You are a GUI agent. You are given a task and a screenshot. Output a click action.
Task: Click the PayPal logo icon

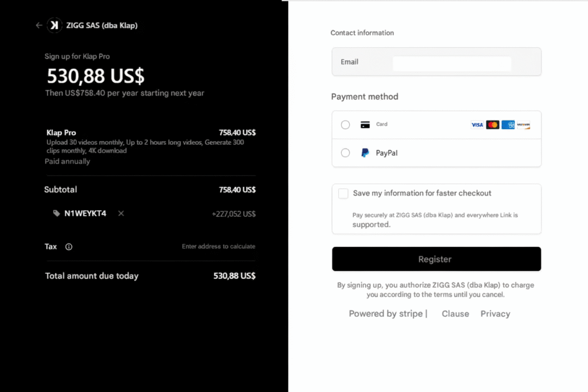point(365,153)
